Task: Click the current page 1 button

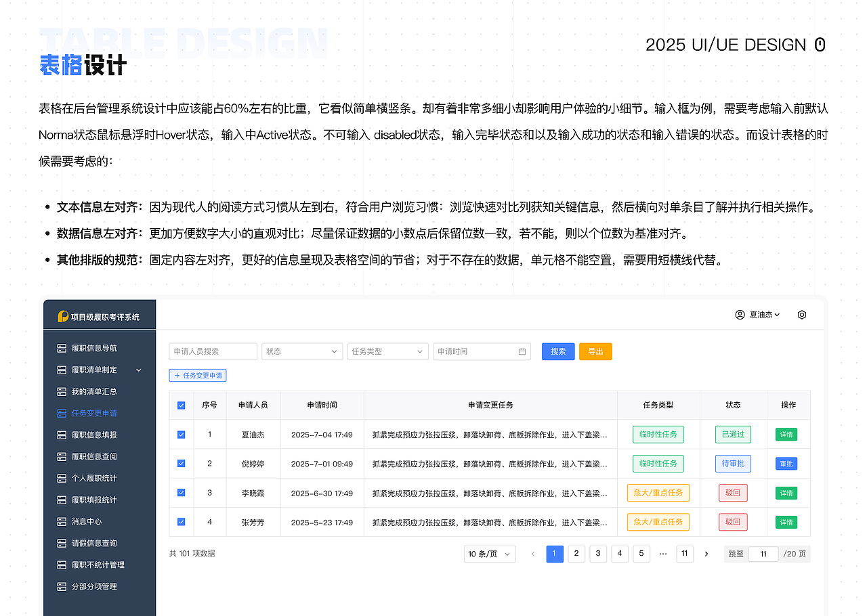Action: click(x=555, y=554)
